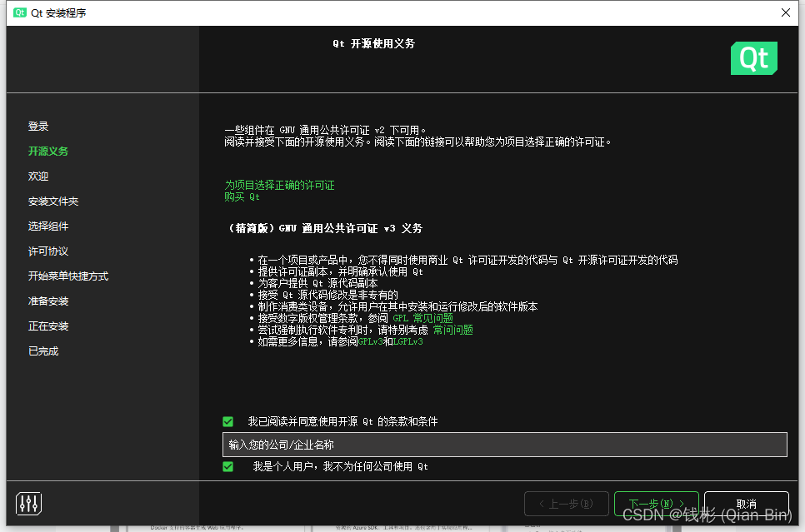Open the LGPLv3 link
The image size is (805, 532).
click(408, 341)
